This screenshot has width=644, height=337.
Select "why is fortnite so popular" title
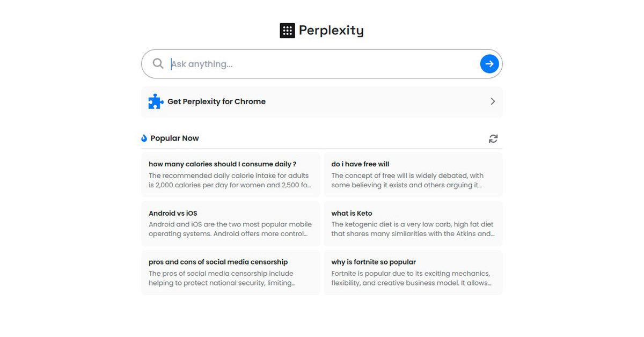click(374, 262)
